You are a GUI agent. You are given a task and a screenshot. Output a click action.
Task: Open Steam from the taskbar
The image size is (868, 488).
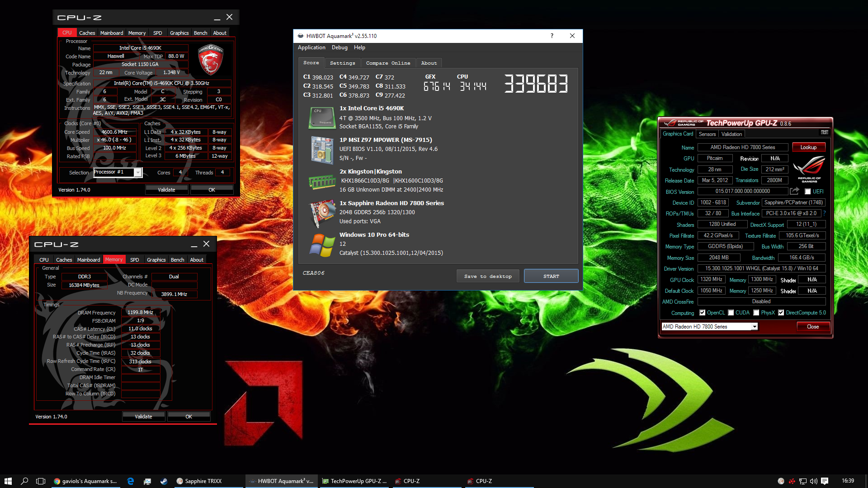click(x=164, y=481)
